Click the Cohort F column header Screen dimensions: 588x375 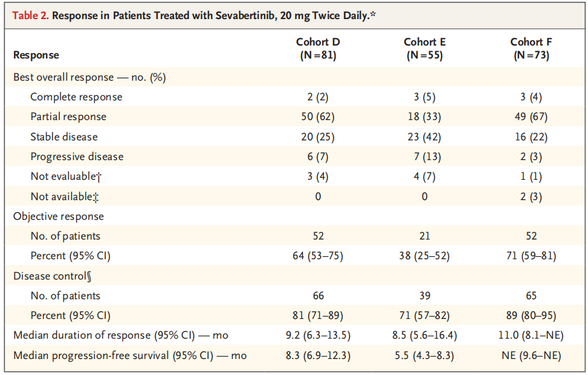[x=531, y=49]
